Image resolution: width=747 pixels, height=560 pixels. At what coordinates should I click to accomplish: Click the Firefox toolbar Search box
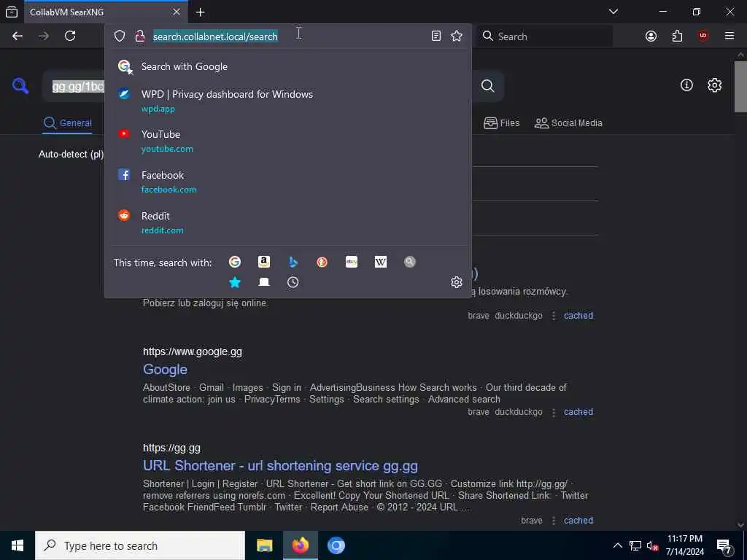(546, 36)
